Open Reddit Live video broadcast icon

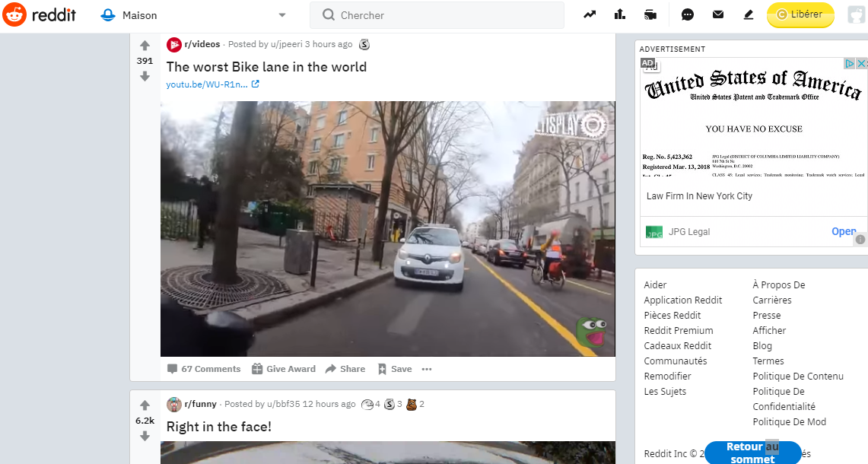650,14
